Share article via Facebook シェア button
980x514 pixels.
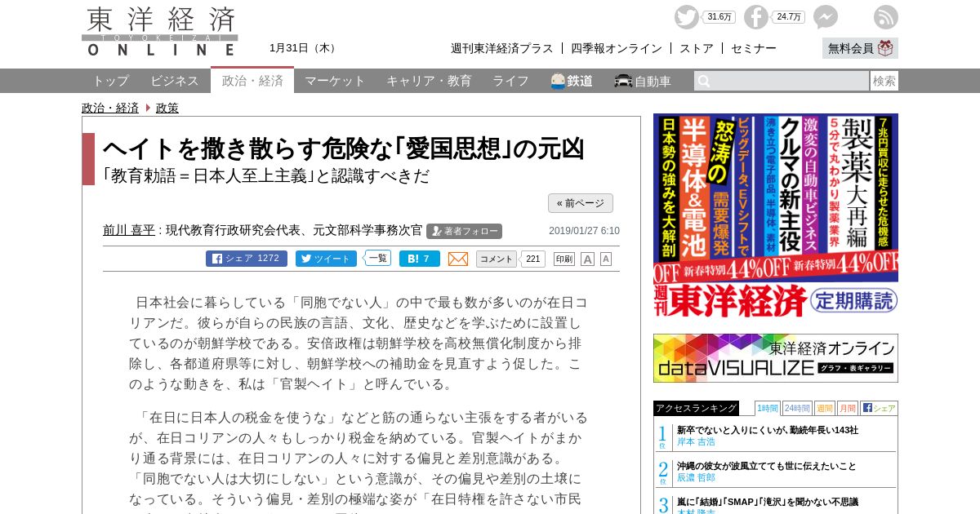click(x=247, y=259)
